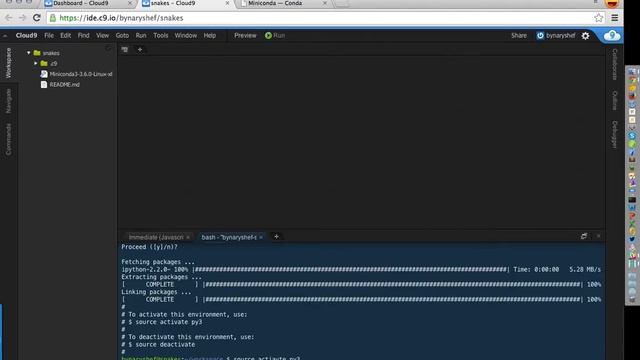Go forward in browser

[22, 18]
